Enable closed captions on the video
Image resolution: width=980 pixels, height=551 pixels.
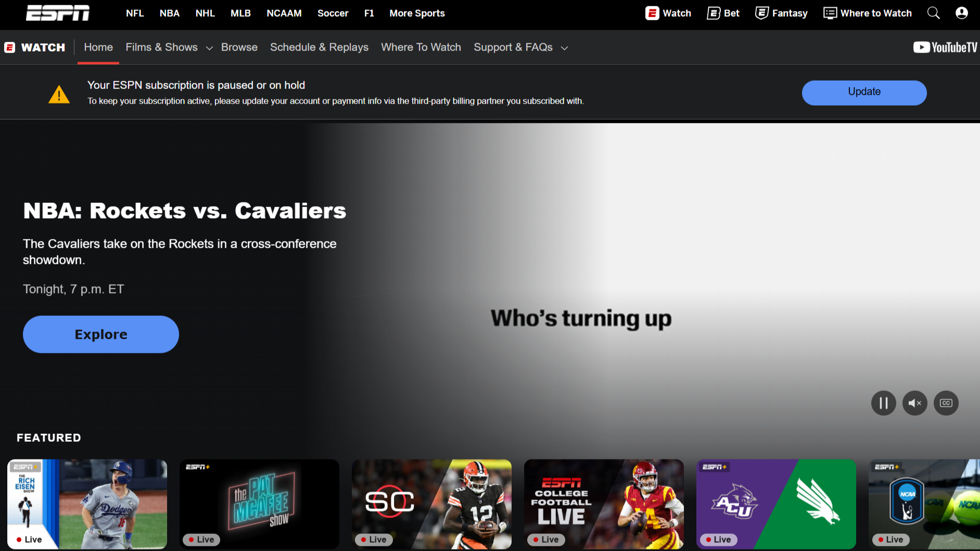(x=946, y=403)
